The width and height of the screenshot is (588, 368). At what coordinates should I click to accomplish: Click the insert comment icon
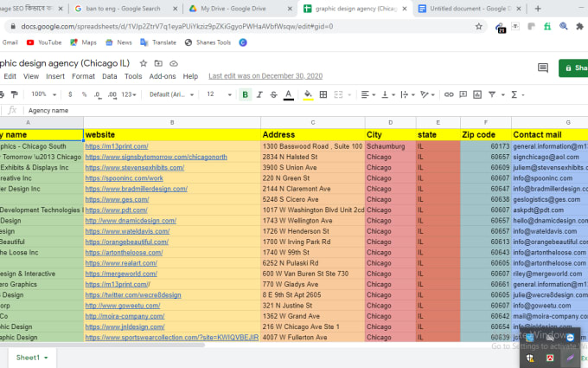(463, 94)
